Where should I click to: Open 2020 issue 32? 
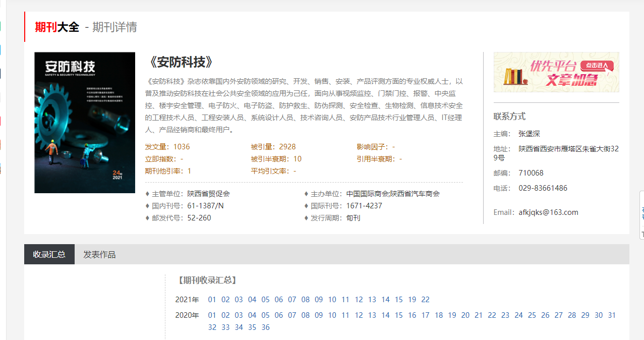[212, 327]
